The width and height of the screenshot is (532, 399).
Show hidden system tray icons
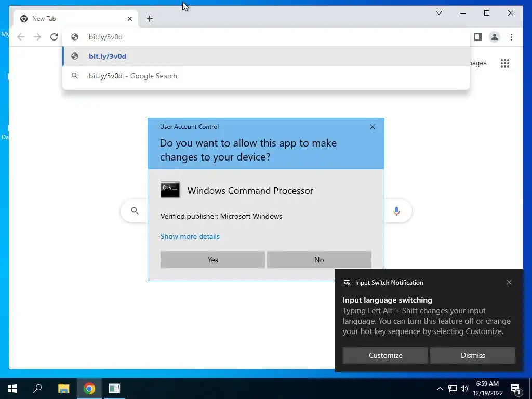coord(440,389)
